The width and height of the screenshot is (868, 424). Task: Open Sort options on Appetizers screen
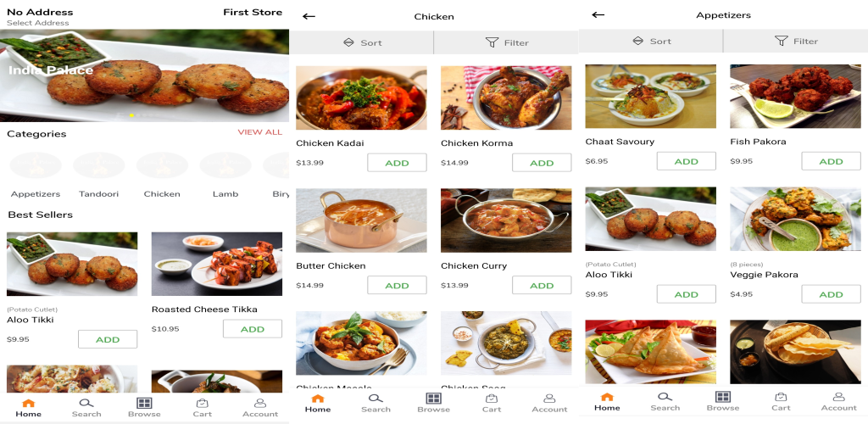652,41
